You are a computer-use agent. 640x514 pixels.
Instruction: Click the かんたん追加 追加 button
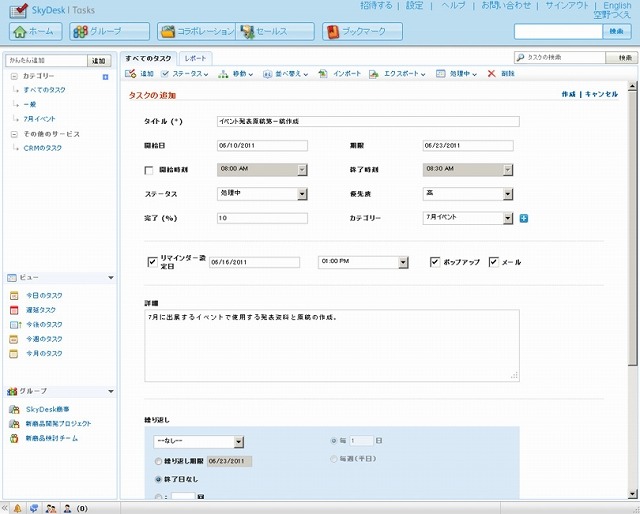pyautogui.click(x=99, y=60)
